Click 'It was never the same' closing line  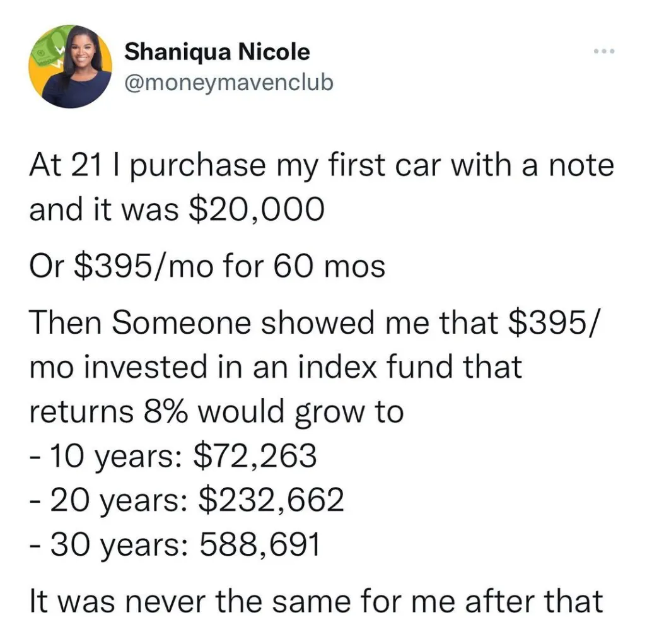pyautogui.click(x=317, y=601)
